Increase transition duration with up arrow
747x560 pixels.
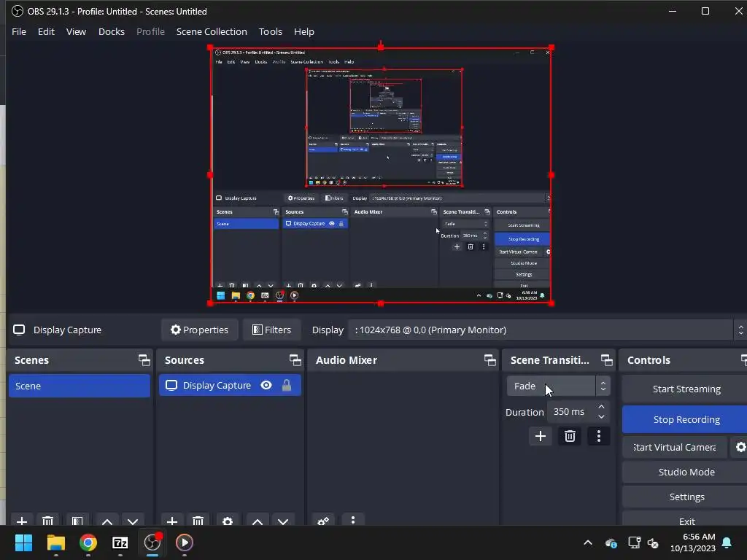[601, 407]
